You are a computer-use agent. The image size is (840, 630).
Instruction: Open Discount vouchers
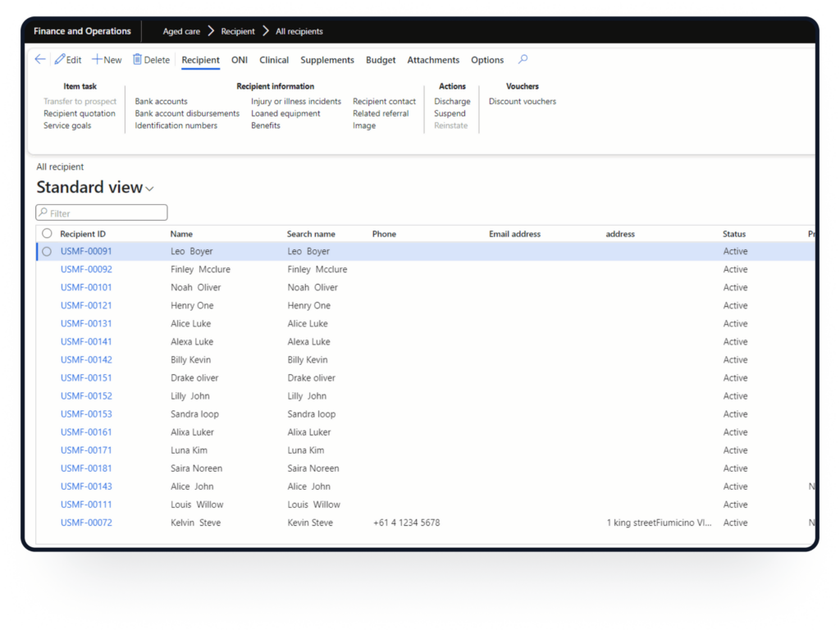523,101
